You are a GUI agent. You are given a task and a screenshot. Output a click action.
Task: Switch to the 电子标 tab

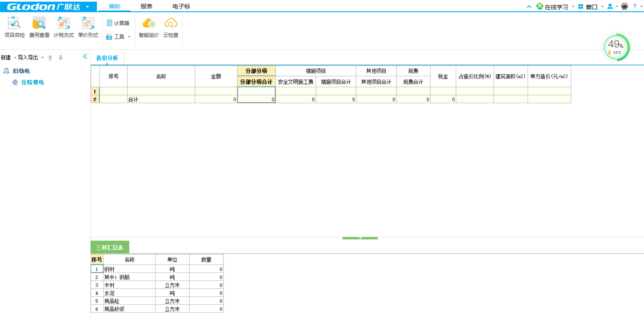(181, 6)
